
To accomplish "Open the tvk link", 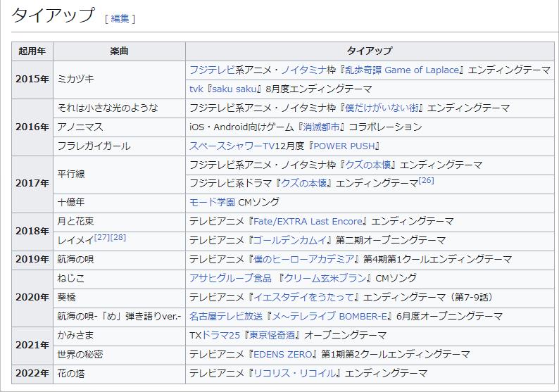I will [196, 89].
